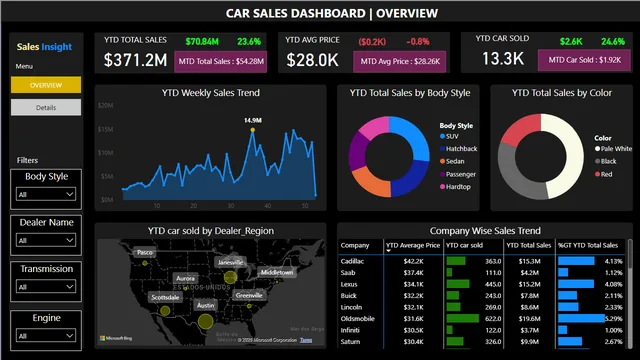This screenshot has width=640, height=360.
Task: Click the Oldsmobile 622.0 cars sold bar
Action: [462, 318]
